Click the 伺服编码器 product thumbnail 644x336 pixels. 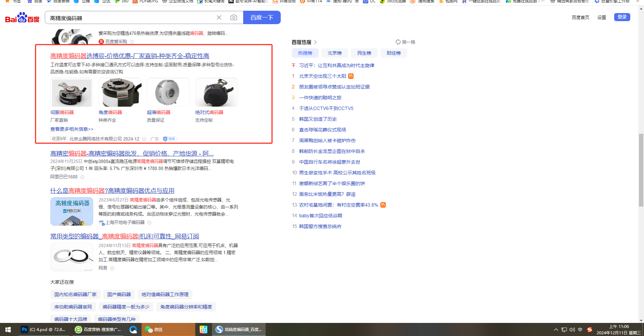click(x=72, y=92)
